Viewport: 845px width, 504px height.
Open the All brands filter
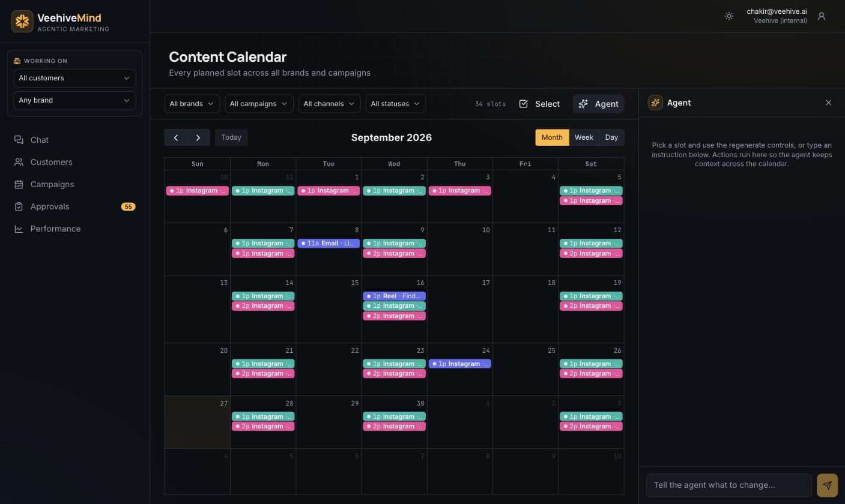[x=192, y=104]
